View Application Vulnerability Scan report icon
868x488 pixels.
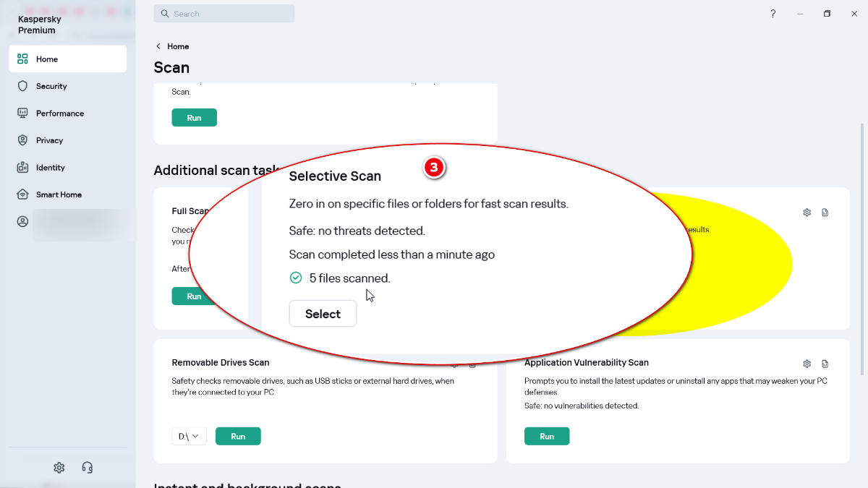tap(825, 364)
